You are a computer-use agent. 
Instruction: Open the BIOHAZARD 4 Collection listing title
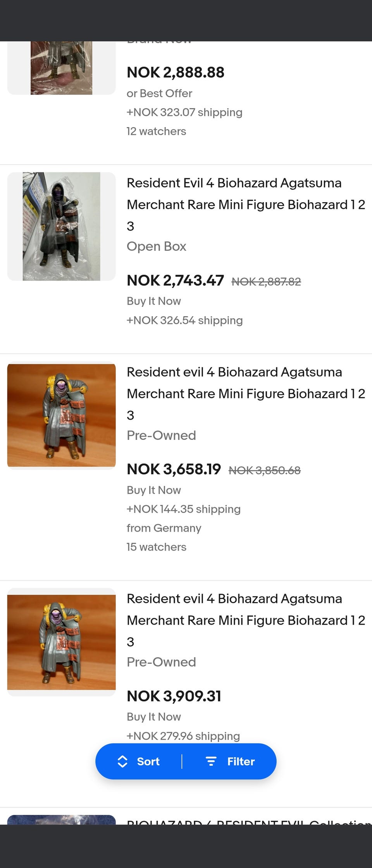point(248,821)
